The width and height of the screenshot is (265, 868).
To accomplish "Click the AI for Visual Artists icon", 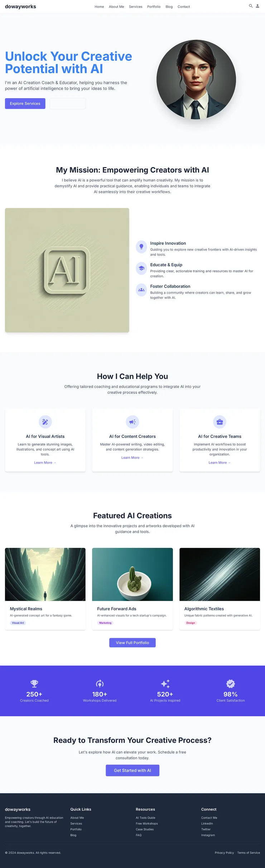I will pos(45,422).
